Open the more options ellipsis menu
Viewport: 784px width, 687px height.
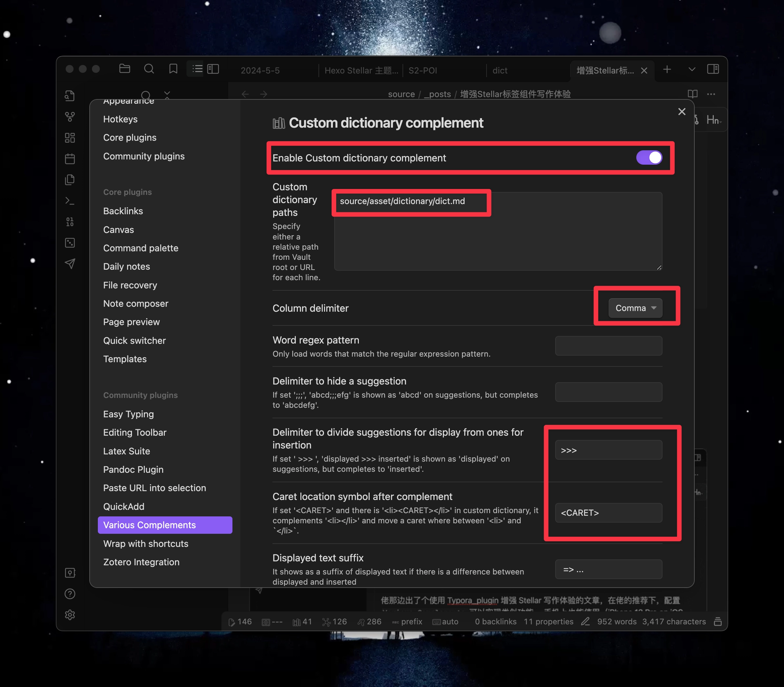[711, 94]
